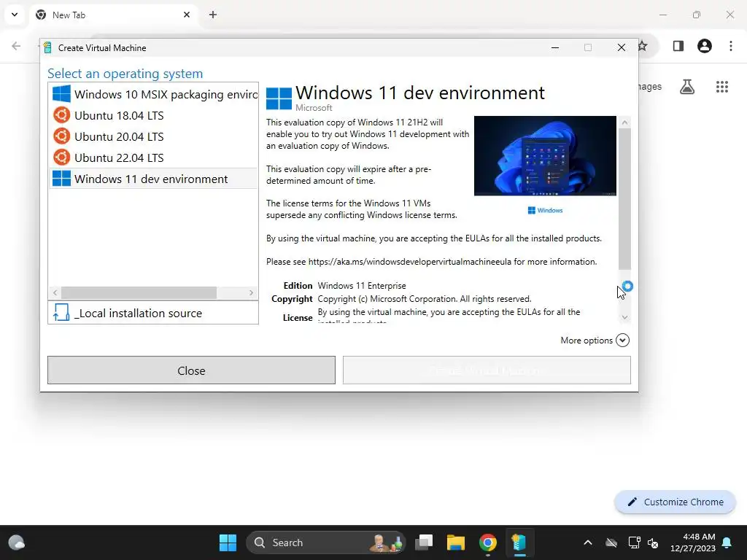Open the Windows Start menu
The image size is (747, 560).
[228, 542]
